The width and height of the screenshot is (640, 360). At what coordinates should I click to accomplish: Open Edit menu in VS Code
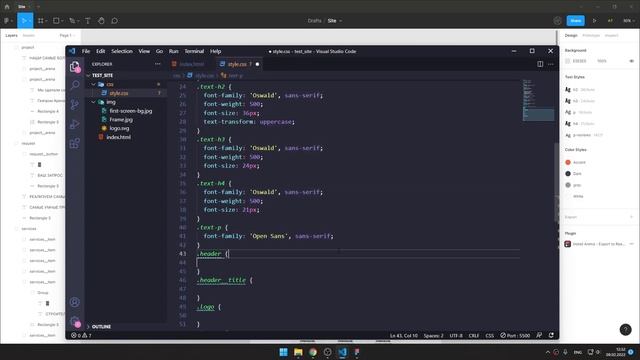(101, 51)
